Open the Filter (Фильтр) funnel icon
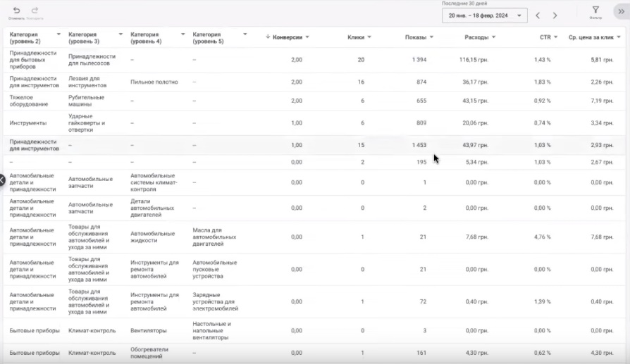Screen dimensions: 630x364 (595, 11)
